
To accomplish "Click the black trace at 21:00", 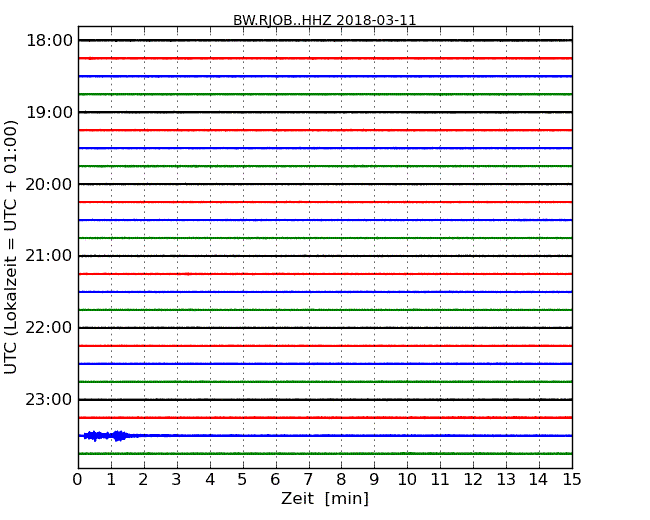I will click(x=325, y=256).
